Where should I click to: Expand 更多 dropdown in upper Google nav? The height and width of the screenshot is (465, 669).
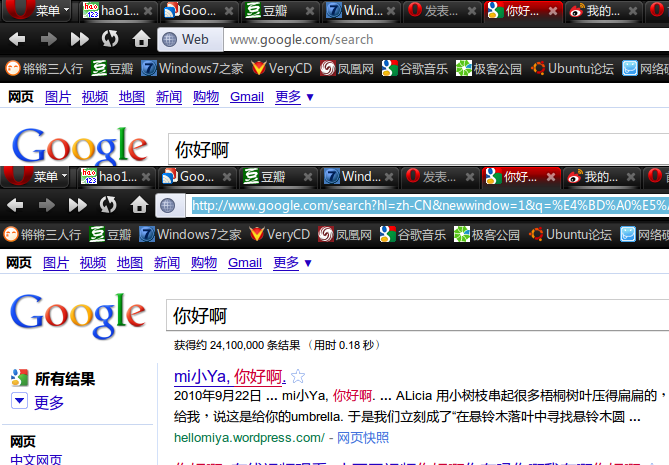click(294, 97)
